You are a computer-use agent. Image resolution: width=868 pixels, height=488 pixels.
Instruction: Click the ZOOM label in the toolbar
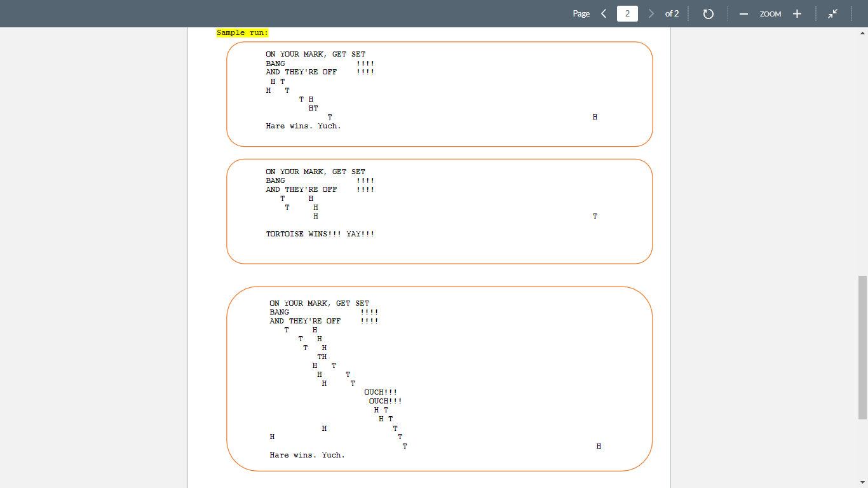(770, 14)
